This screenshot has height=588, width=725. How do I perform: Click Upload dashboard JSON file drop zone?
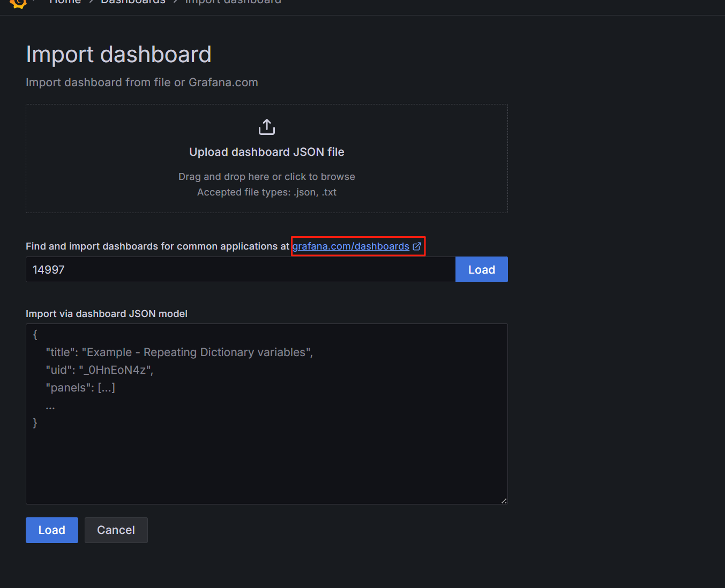coord(267,159)
